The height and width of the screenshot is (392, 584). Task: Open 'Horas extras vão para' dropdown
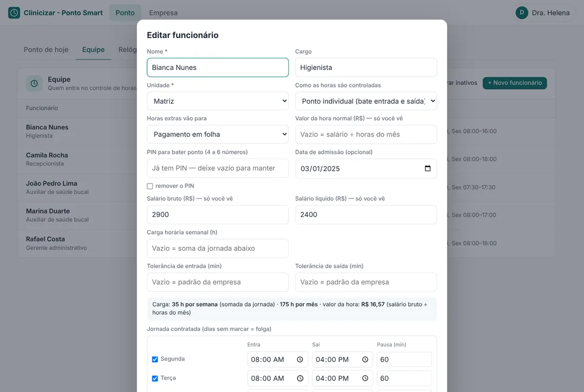point(218,134)
